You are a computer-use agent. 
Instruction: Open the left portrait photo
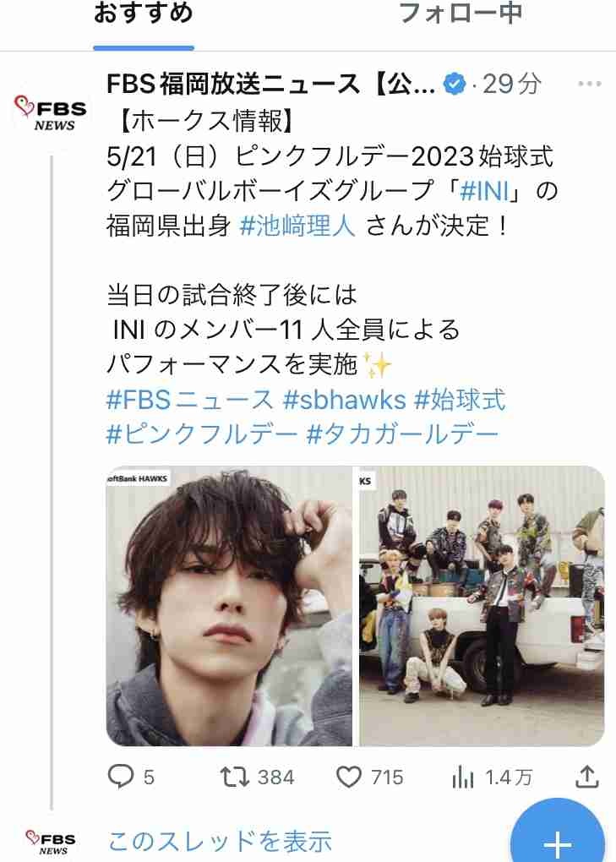point(229,606)
